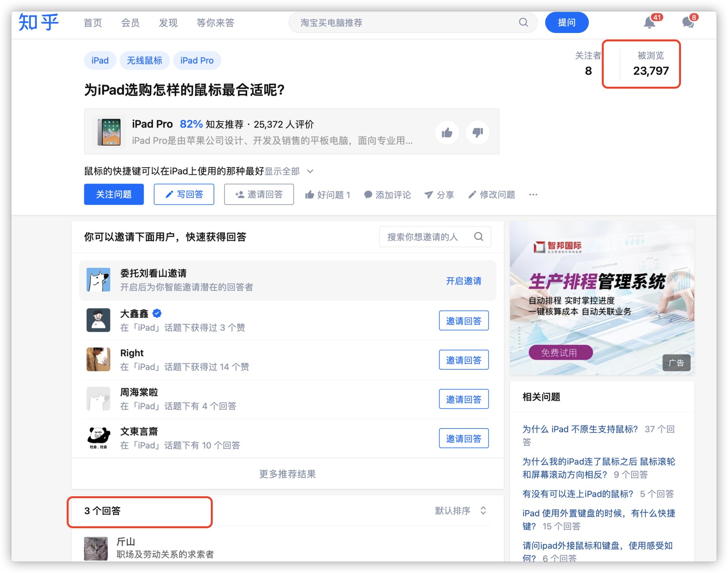Click 修改问题 pencil edit option
Image resolution: width=728 pixels, height=573 pixels.
(491, 195)
